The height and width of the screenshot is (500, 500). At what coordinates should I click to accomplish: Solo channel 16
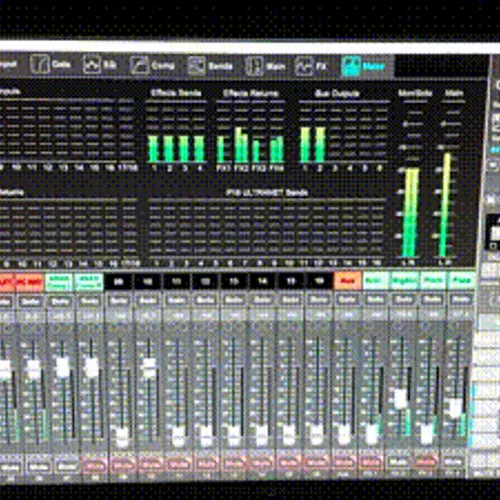coord(319,300)
